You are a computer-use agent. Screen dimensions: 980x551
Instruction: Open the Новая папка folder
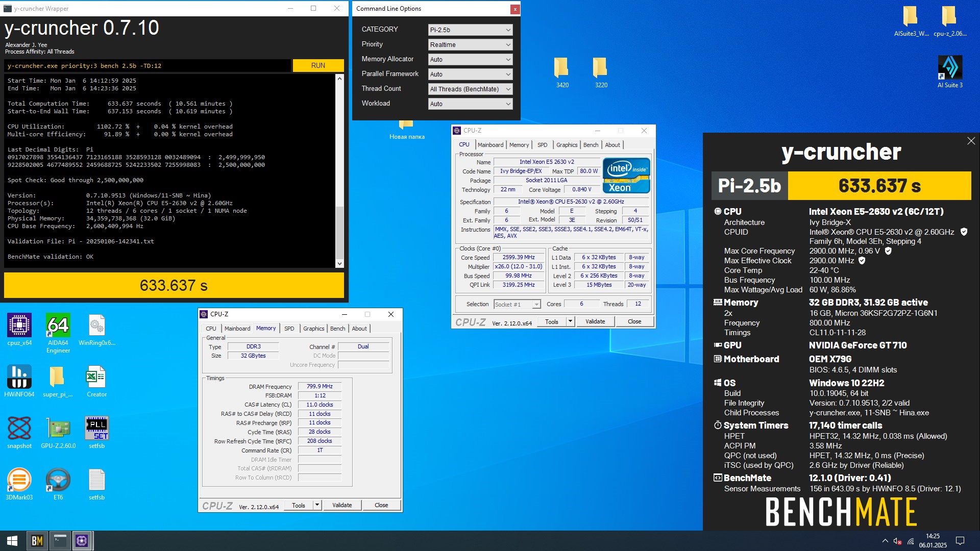click(407, 131)
